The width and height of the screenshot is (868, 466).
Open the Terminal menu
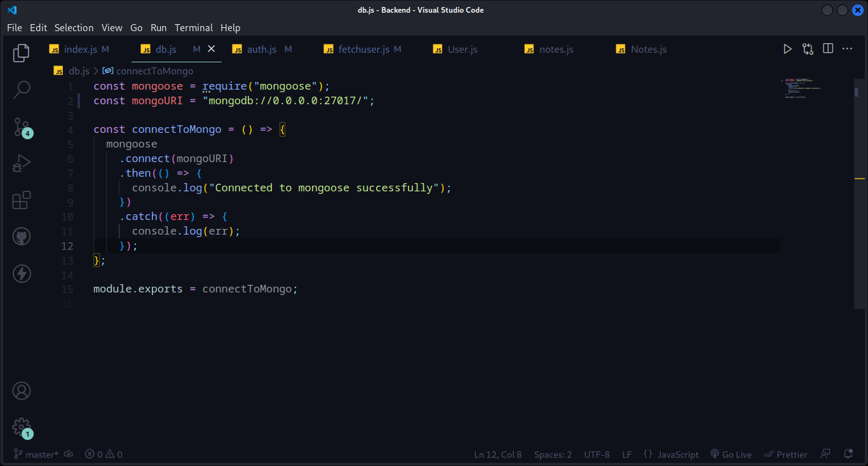tap(194, 27)
